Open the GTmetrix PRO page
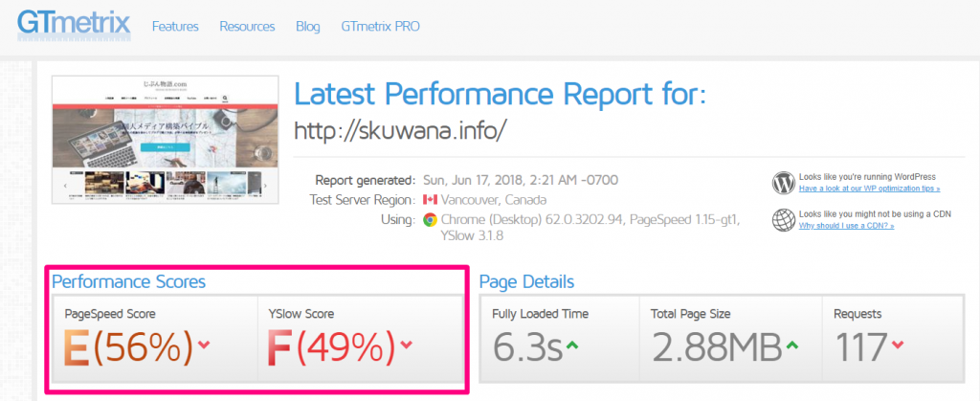Image resolution: width=980 pixels, height=401 pixels. 381,27
